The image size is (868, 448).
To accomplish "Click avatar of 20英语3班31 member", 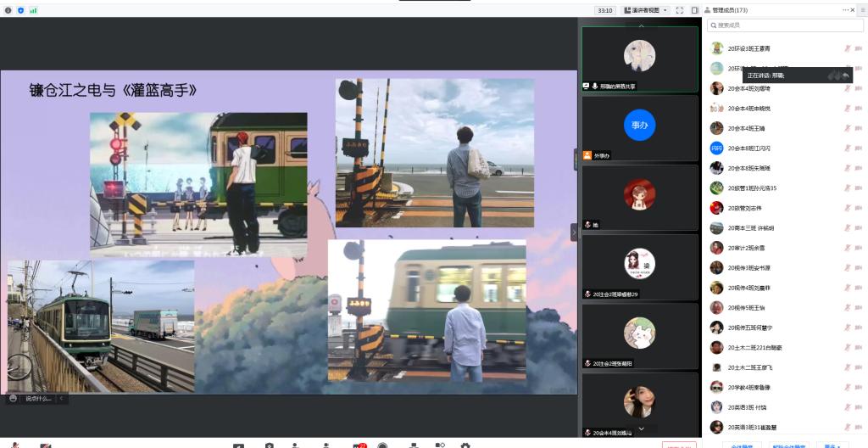I will click(x=716, y=427).
